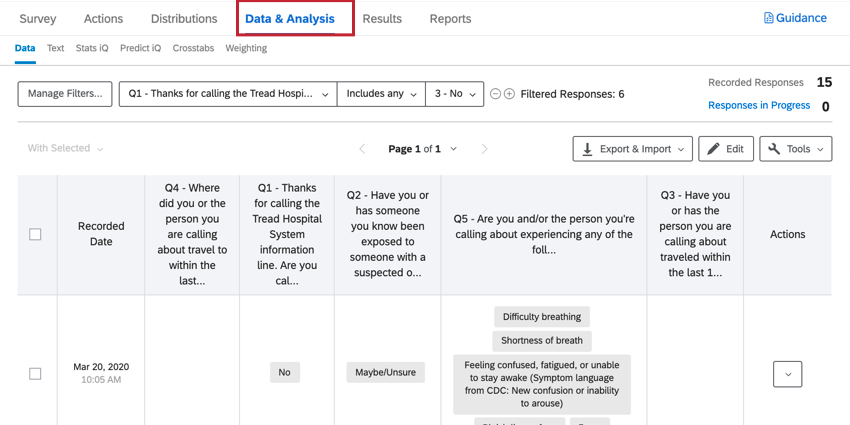Click the Guidance document icon
The image size is (850, 425).
(769, 18)
